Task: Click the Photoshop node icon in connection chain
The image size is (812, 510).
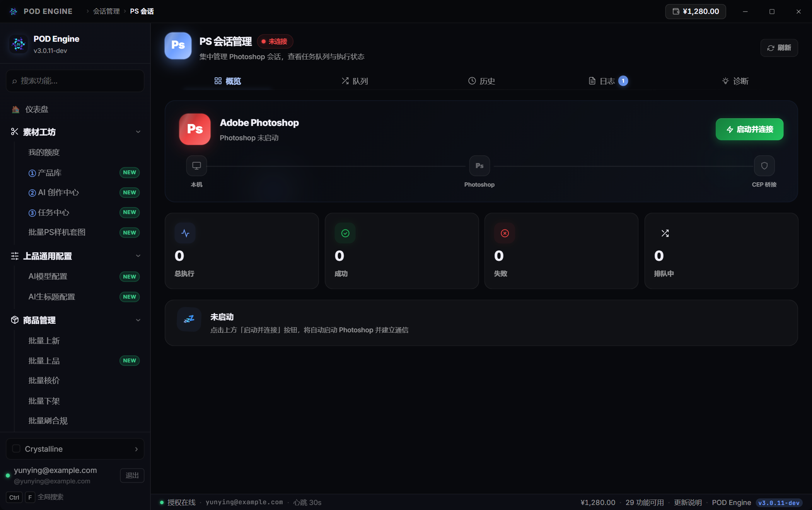Action: [x=479, y=166]
